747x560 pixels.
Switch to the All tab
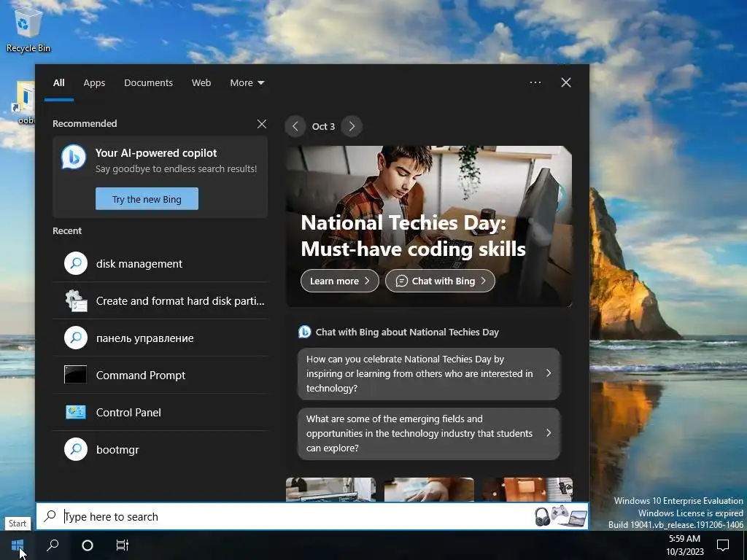point(58,83)
